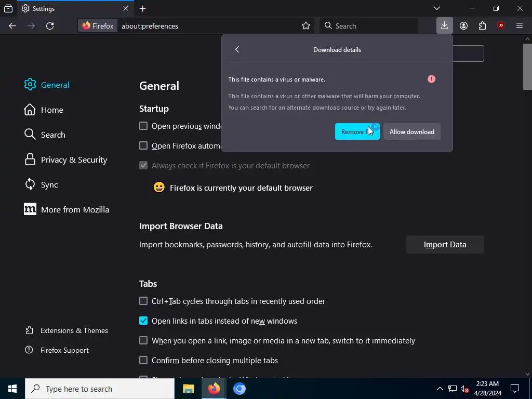Click the red malware warning icon
532x399 pixels.
pos(431,79)
